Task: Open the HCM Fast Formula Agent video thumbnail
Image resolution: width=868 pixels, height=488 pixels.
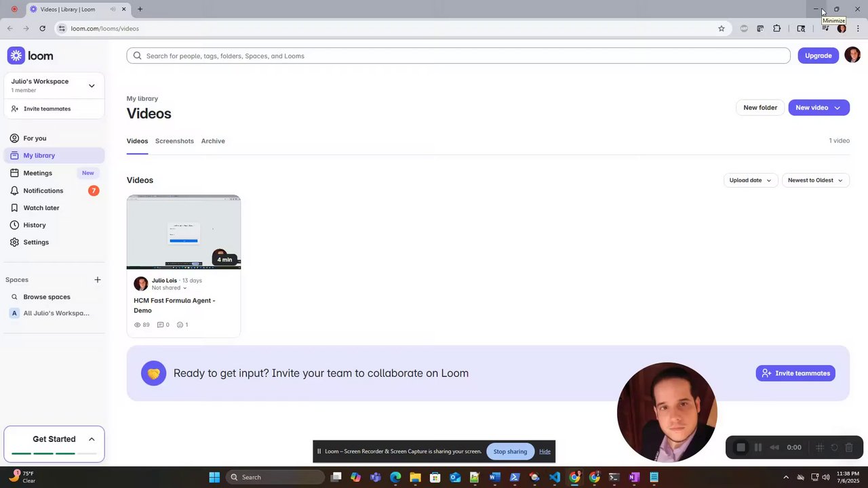Action: pos(184,232)
